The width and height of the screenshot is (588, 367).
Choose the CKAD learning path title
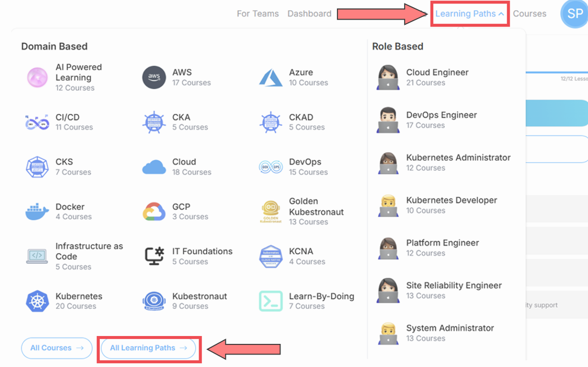[301, 117]
